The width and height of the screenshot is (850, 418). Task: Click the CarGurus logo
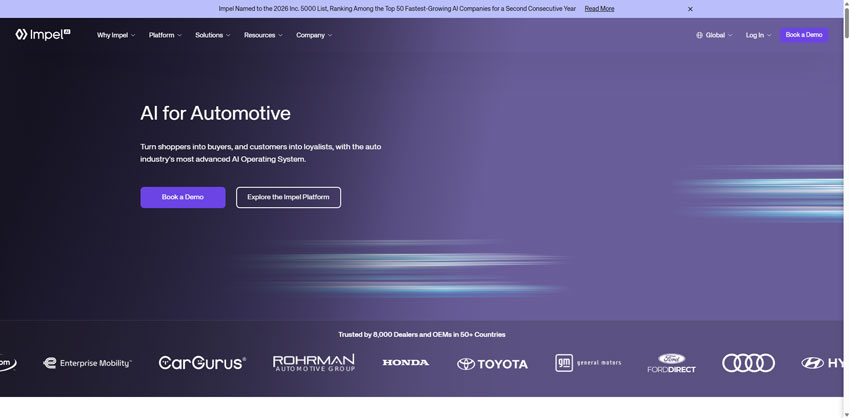[202, 363]
